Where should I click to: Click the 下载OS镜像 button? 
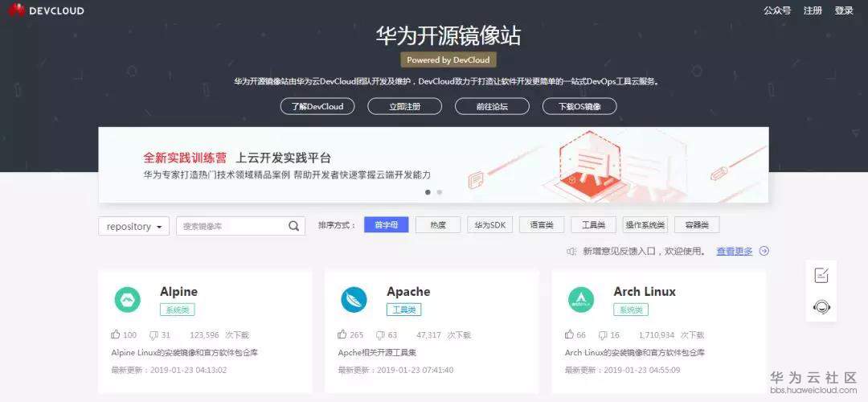(579, 106)
